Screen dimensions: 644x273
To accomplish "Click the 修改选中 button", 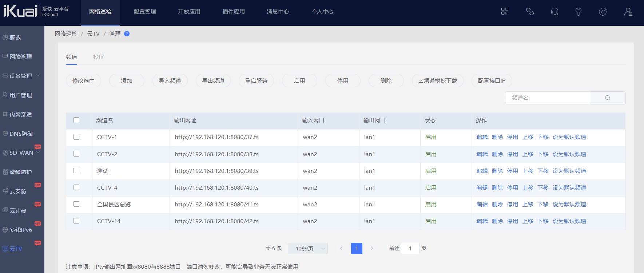I will coord(83,80).
